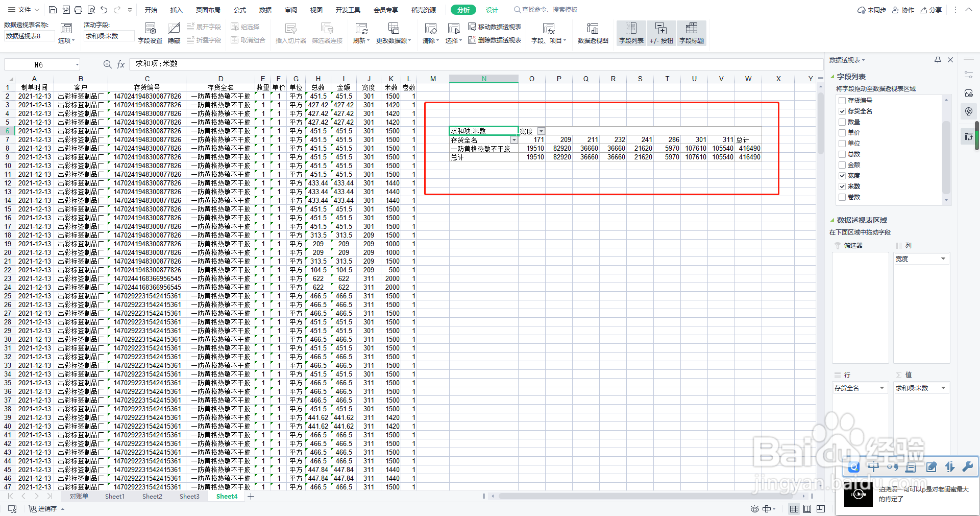This screenshot has height=516, width=980.
Task: Undo the last action
Action: coord(104,10)
